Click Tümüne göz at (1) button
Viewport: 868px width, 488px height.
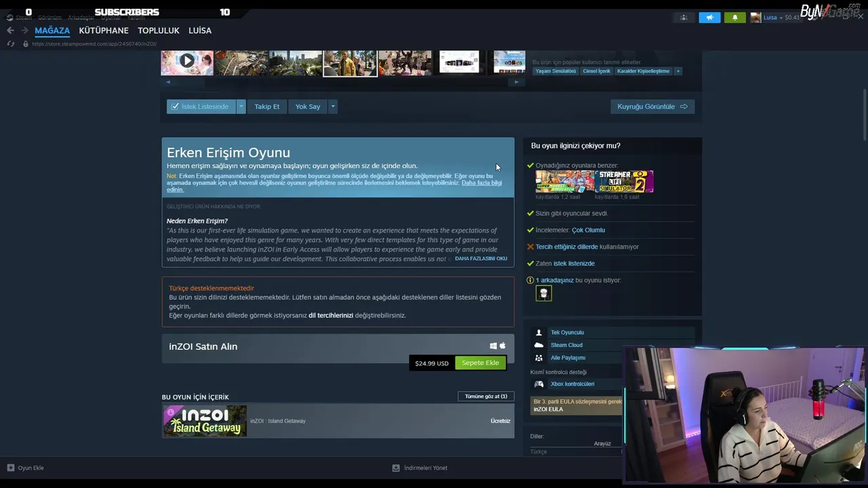[x=486, y=396]
